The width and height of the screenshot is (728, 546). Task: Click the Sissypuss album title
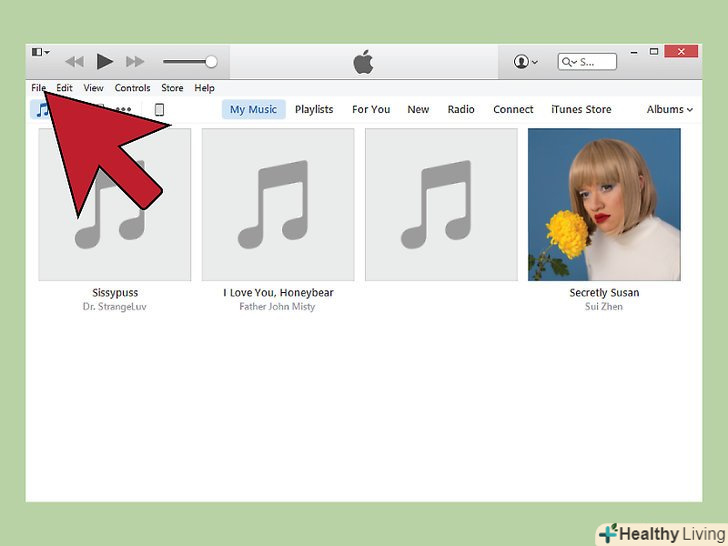115,293
